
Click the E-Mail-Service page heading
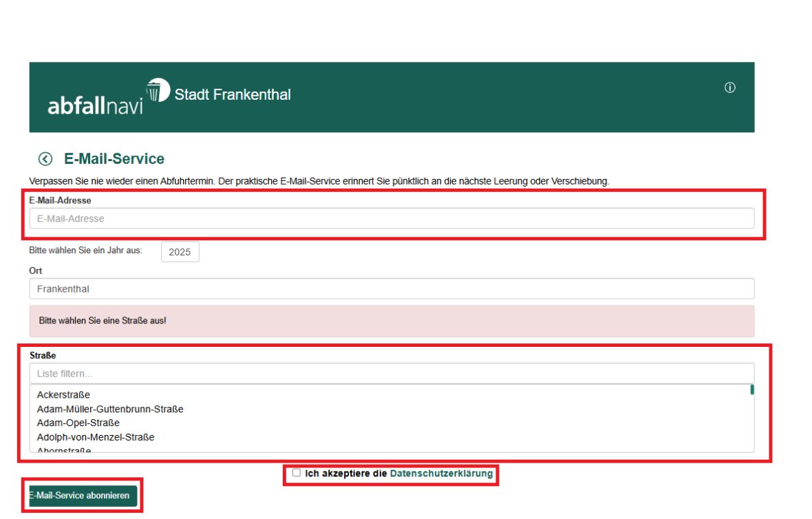coord(114,159)
